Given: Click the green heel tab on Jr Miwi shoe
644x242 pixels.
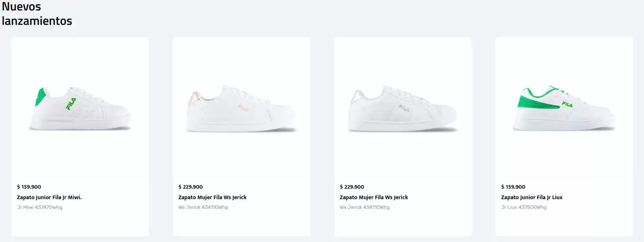Looking at the screenshot, I should pos(41,97).
